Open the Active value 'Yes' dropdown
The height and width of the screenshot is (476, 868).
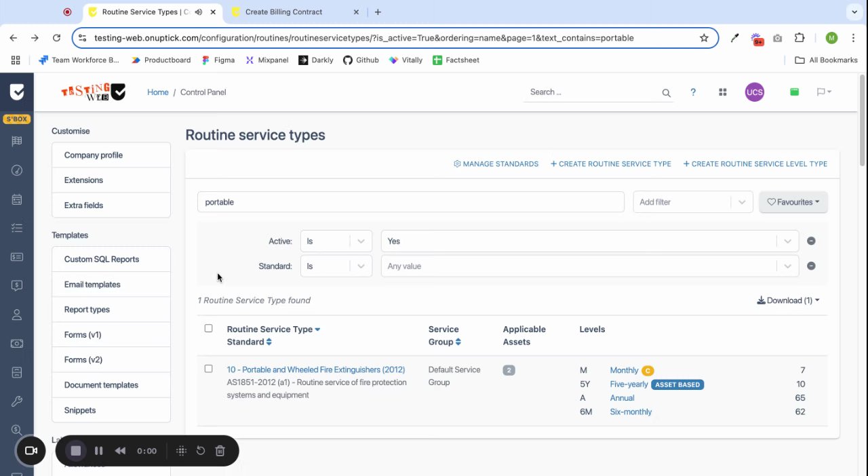click(x=590, y=241)
